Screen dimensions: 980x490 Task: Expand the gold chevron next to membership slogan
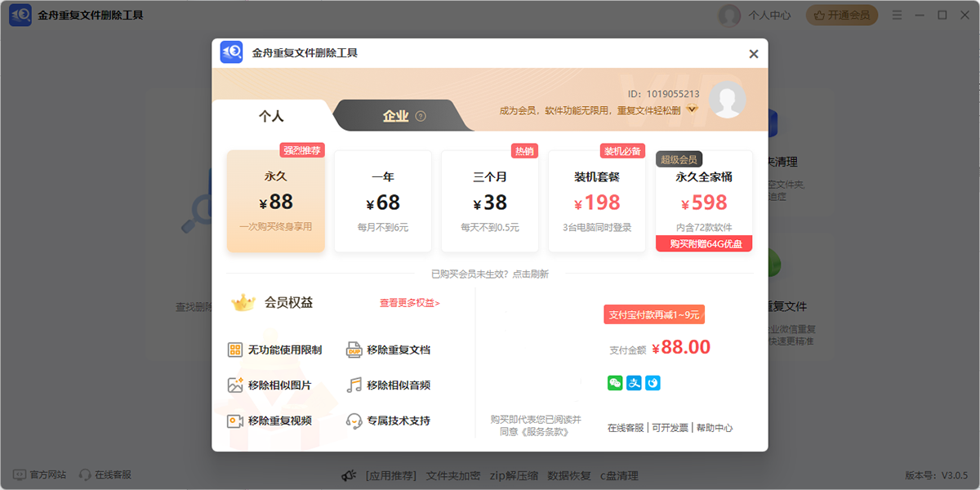tap(693, 107)
